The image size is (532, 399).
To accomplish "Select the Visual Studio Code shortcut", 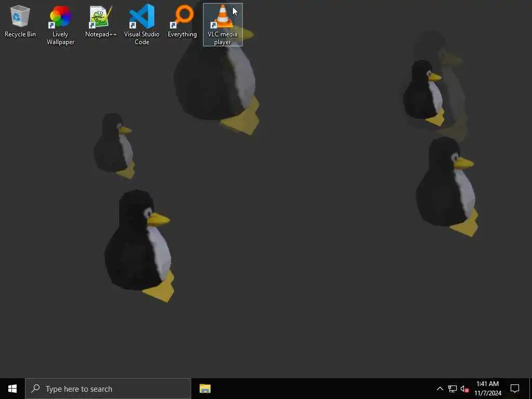I will click(x=141, y=25).
